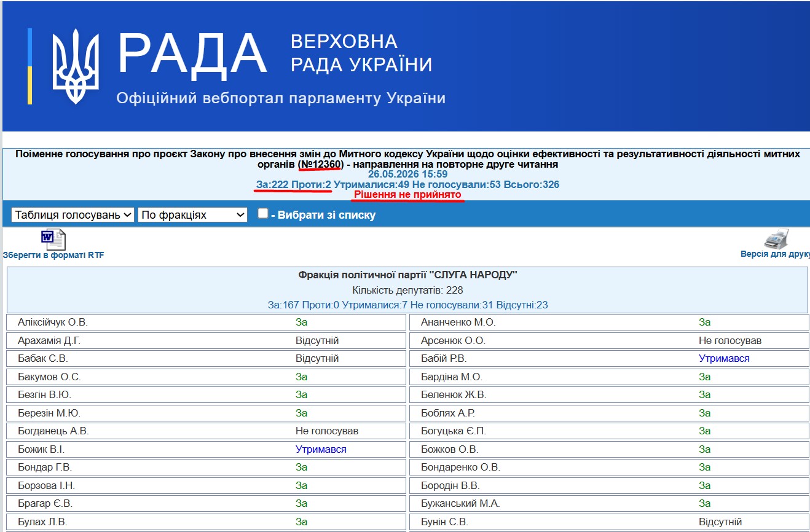Select deputy Бакумов О.С.
The height and width of the screenshot is (532, 810).
click(x=49, y=377)
